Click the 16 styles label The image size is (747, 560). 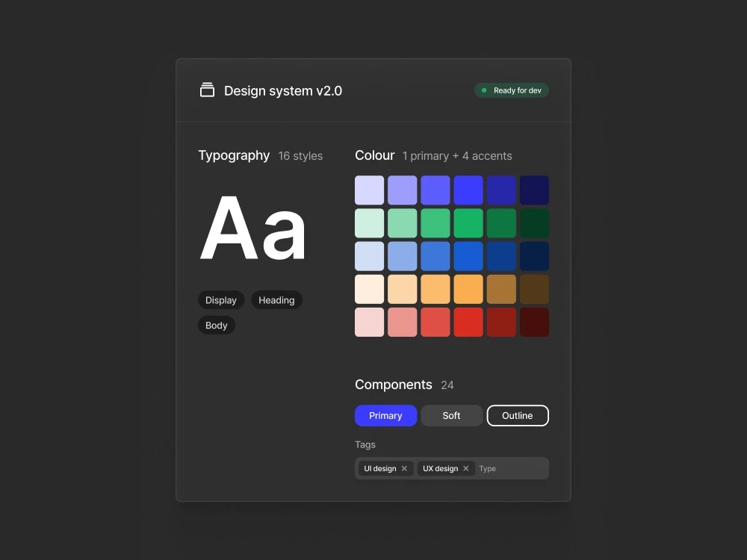[300, 156]
